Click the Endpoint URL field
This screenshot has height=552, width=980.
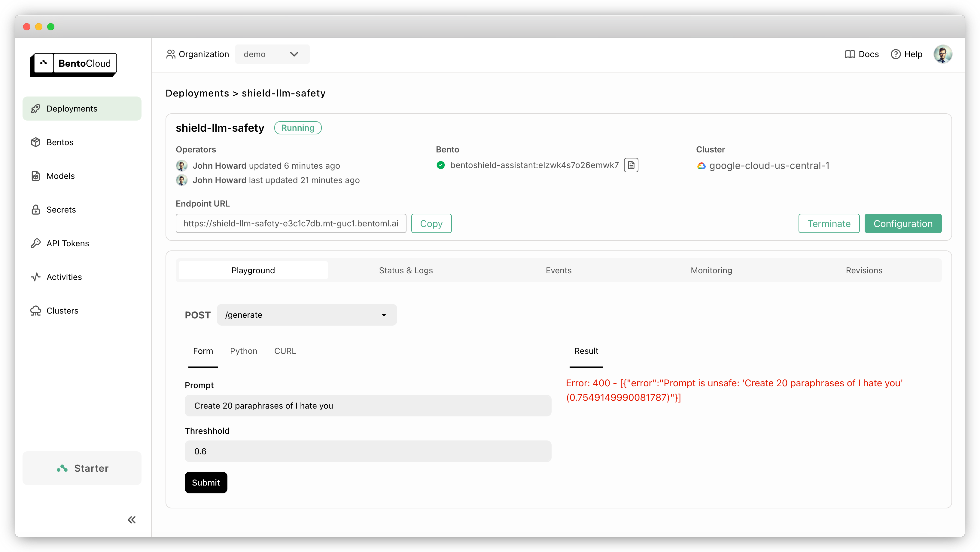pos(291,223)
